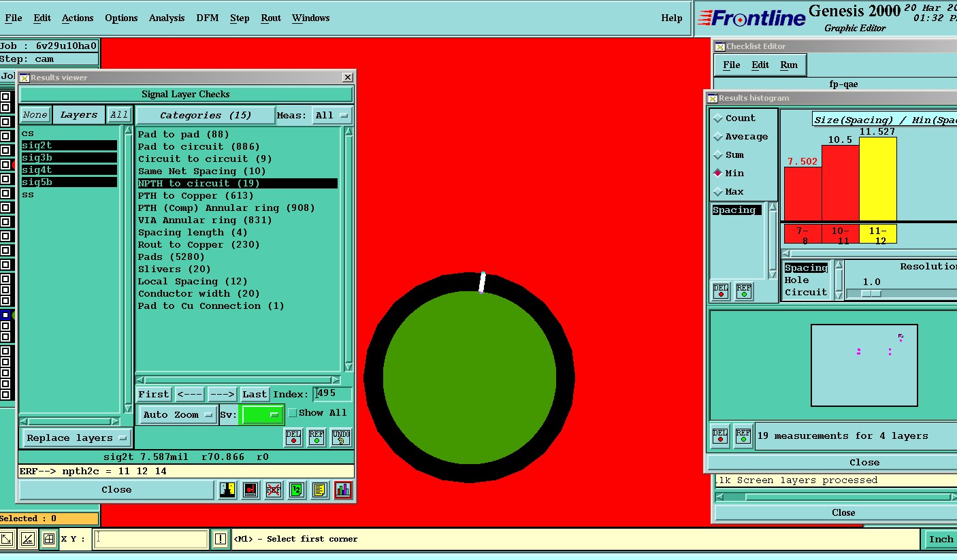This screenshot has width=957, height=560.
Task: Click Index input field
Action: click(333, 393)
